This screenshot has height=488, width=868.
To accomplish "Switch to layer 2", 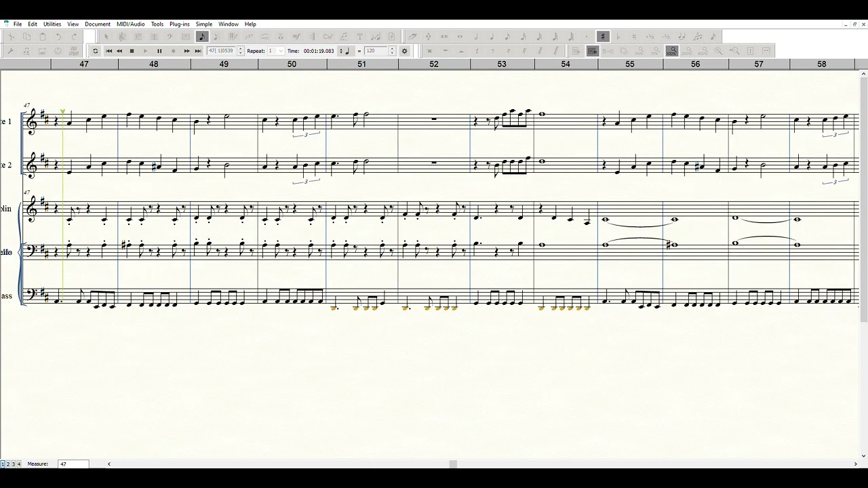I will 7,464.
